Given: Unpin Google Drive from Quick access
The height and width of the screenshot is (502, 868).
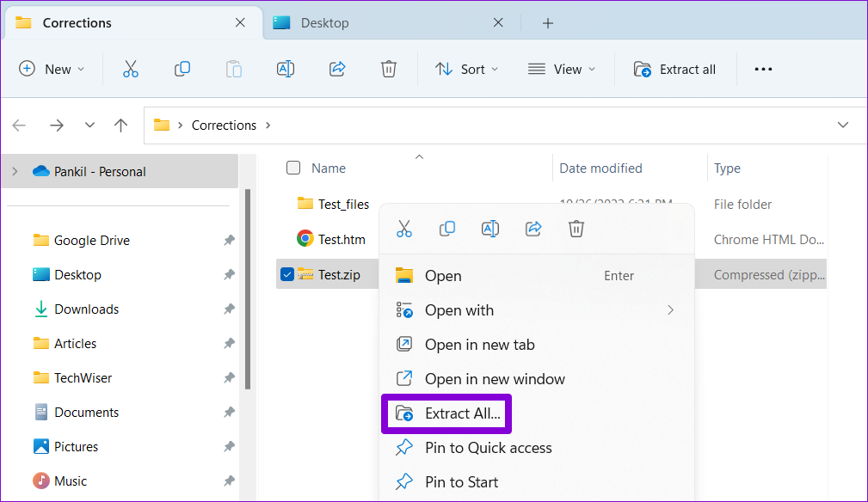Looking at the screenshot, I should coord(229,241).
